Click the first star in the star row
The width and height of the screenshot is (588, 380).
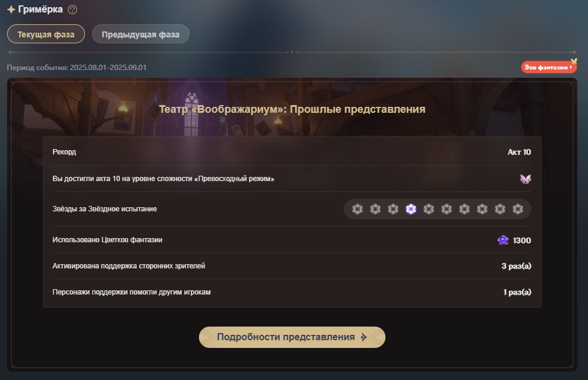coord(358,209)
